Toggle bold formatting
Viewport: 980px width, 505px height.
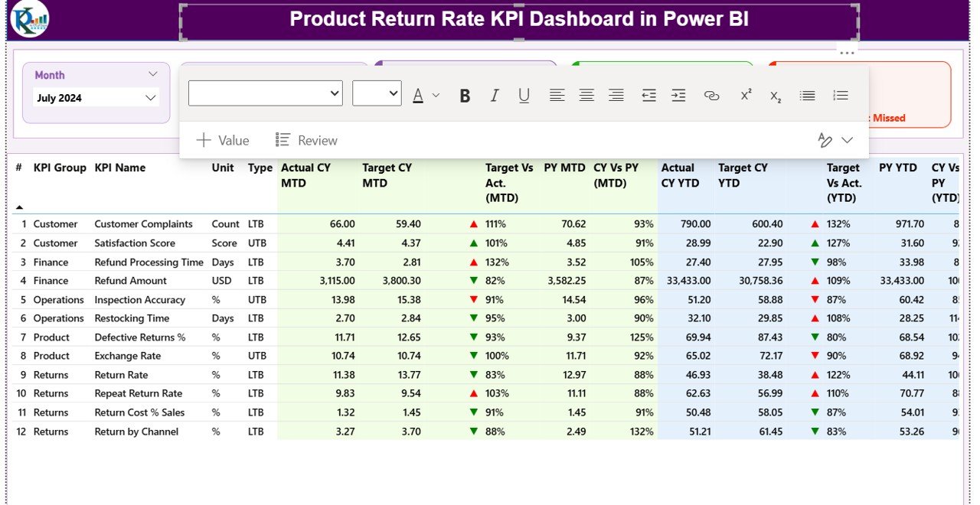click(x=464, y=95)
